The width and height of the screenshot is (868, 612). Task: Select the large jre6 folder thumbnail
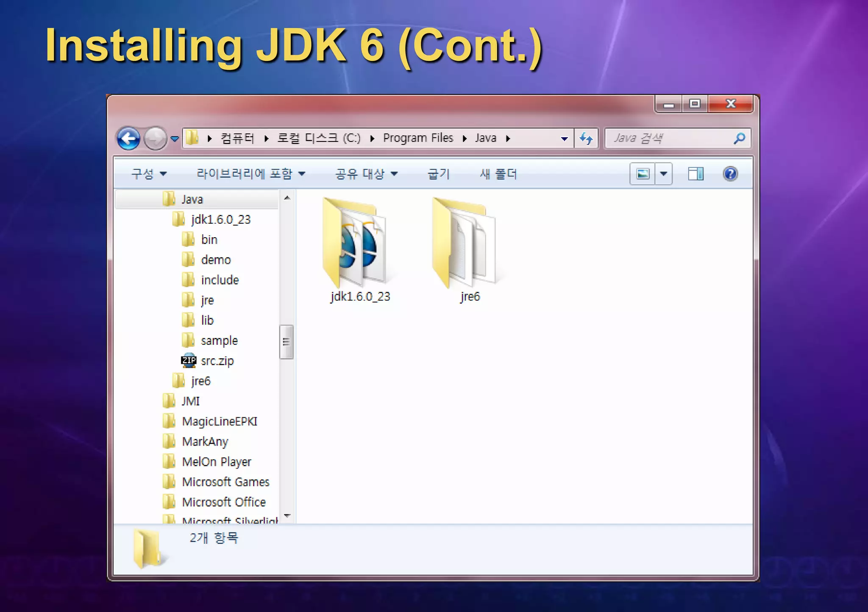(469, 250)
